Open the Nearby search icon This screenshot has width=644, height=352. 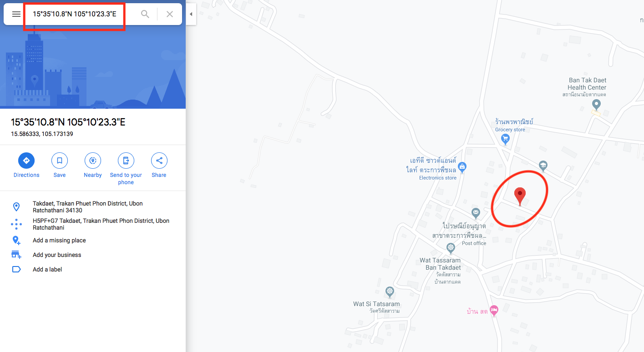pos(93,161)
